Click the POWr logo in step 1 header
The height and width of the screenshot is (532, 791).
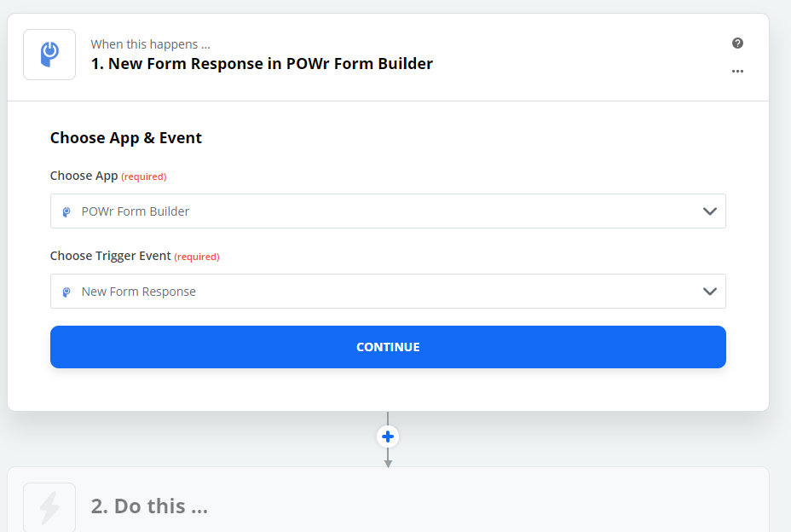point(49,55)
